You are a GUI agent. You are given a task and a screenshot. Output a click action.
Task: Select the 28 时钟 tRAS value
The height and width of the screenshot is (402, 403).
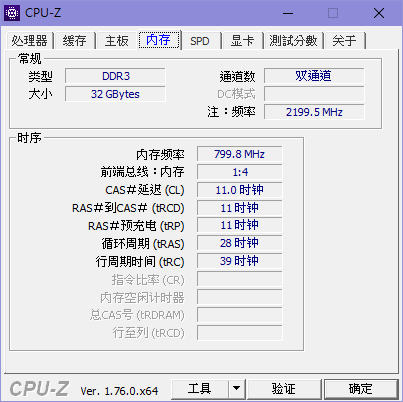pyautogui.click(x=239, y=243)
